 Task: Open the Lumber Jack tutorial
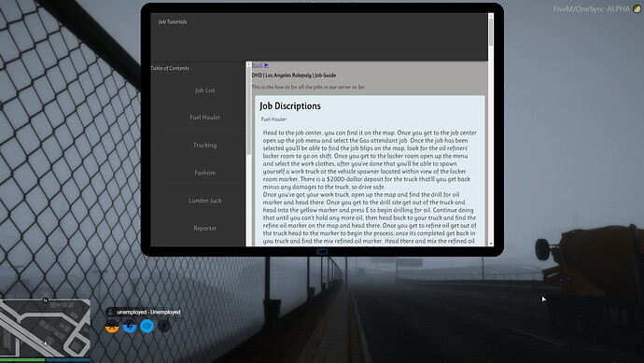click(x=204, y=201)
